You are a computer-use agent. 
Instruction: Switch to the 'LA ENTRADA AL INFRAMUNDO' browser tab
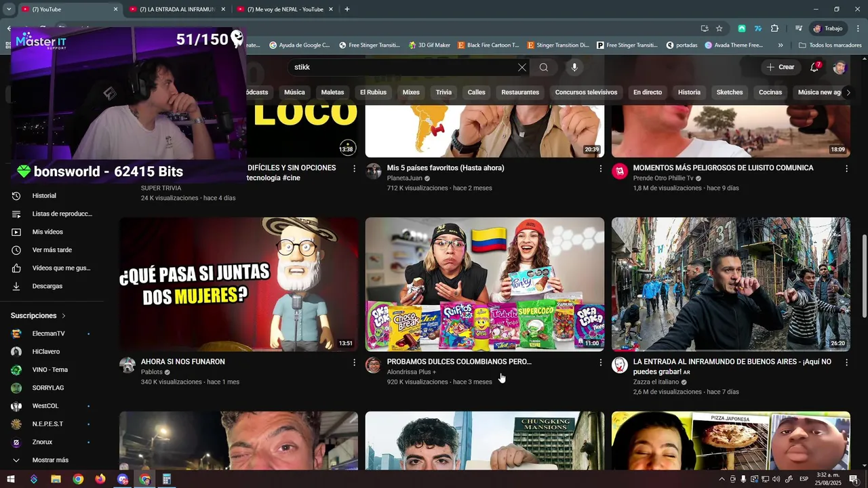point(177,9)
